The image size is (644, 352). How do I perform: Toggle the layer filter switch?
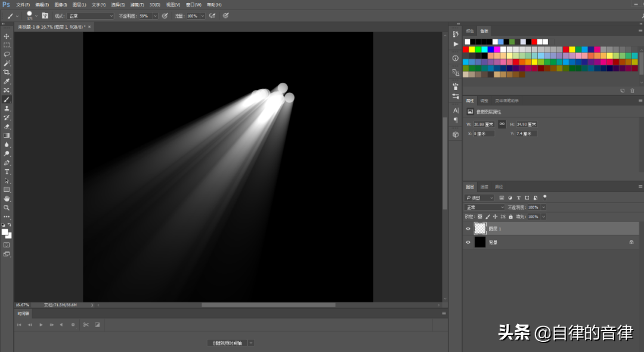[x=545, y=197]
